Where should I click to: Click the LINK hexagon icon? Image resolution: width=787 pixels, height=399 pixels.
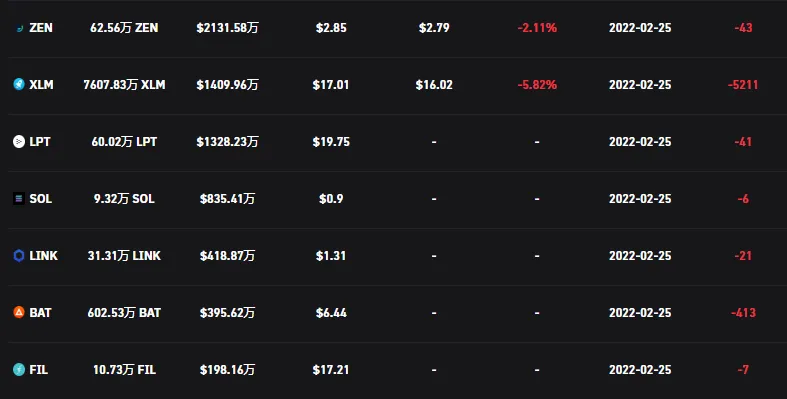coord(19,255)
